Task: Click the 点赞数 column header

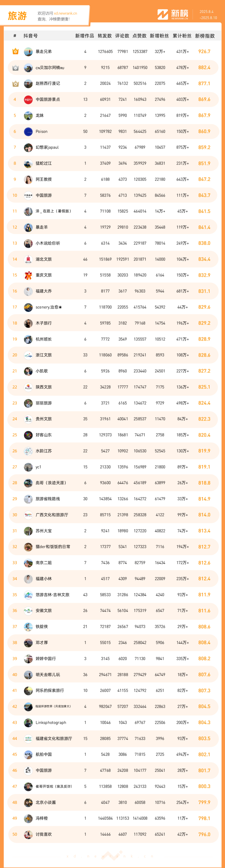Action: tap(140, 36)
